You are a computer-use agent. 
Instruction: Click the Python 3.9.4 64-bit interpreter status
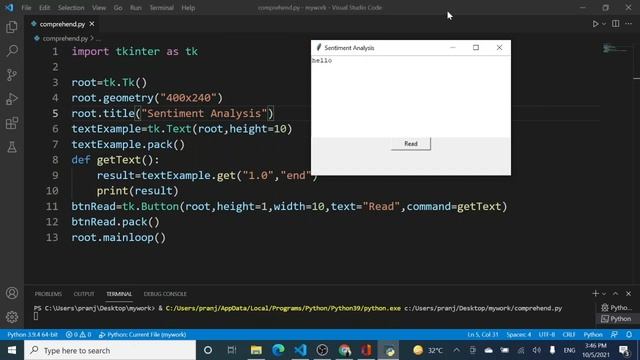pos(33,335)
